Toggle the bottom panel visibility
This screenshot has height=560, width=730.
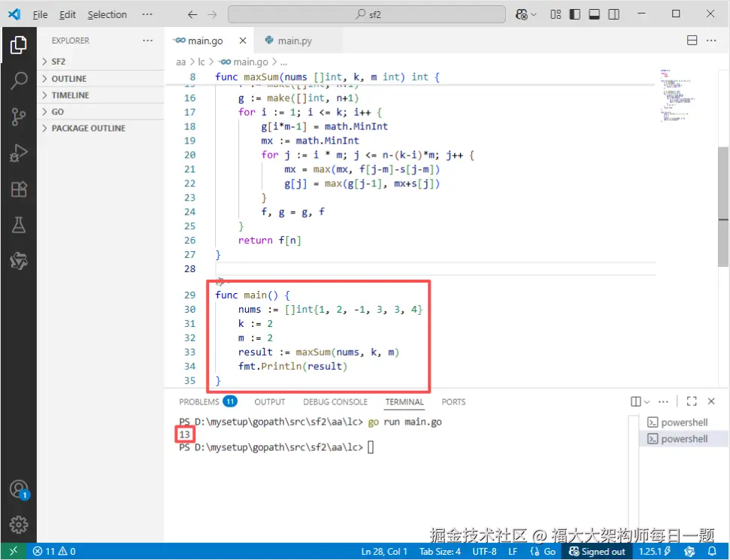coord(595,14)
